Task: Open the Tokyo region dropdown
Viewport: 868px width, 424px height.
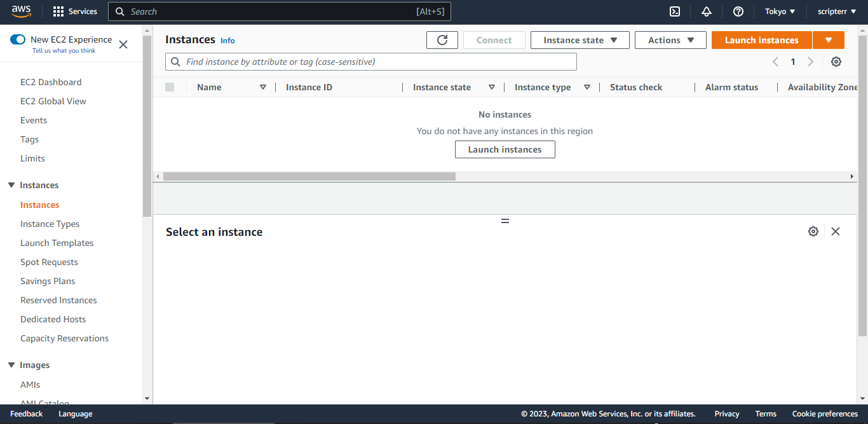Action: (x=780, y=11)
